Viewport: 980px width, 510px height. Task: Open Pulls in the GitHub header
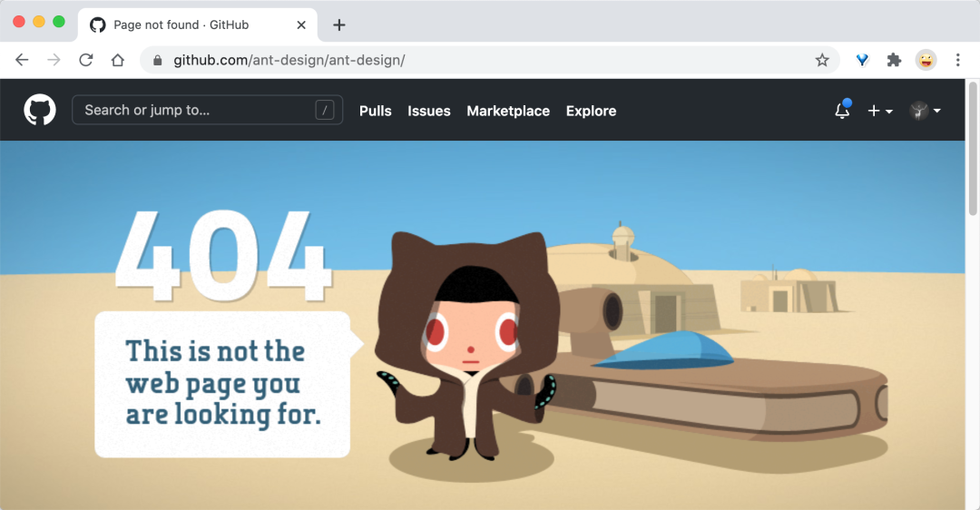point(375,111)
